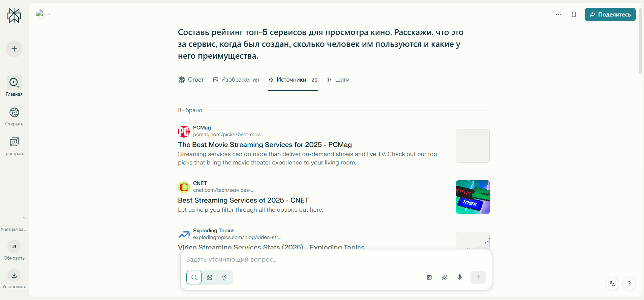Open the language translation button
644x300 pixels.
click(x=612, y=283)
